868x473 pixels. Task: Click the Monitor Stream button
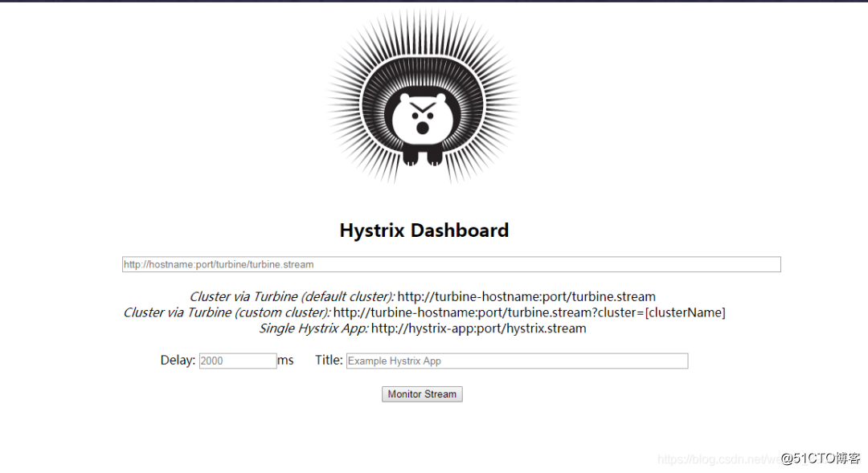422,393
